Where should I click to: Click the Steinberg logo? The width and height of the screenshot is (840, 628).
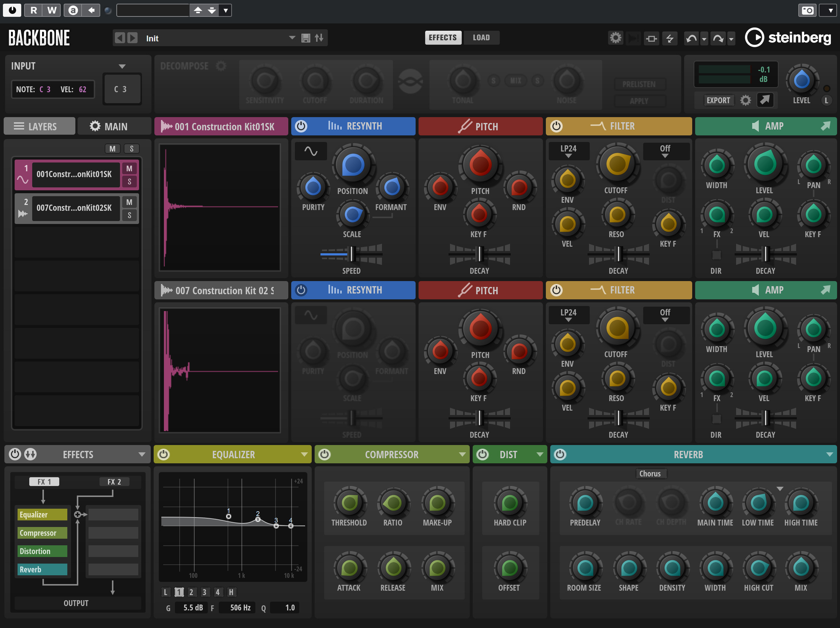[788, 37]
